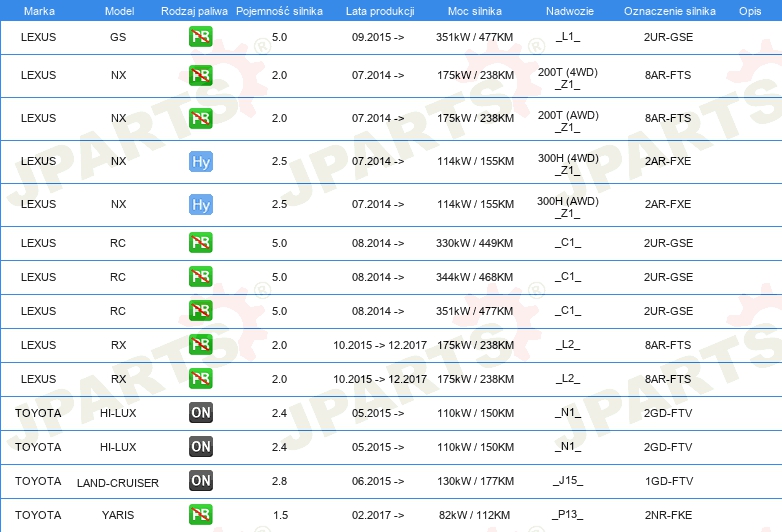This screenshot has height=532, width=782.
Task: Select 2UR-GSE engine code in 330kW row
Action: [668, 243]
